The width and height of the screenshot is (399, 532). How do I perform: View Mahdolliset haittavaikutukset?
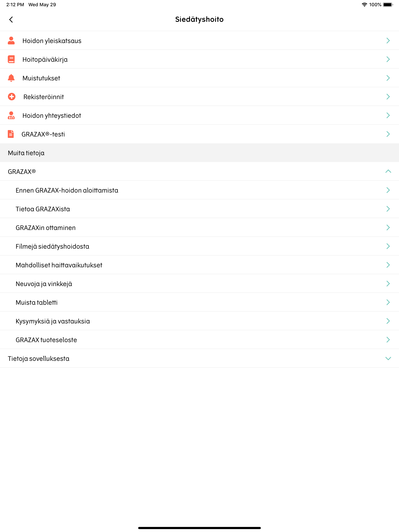tap(199, 265)
